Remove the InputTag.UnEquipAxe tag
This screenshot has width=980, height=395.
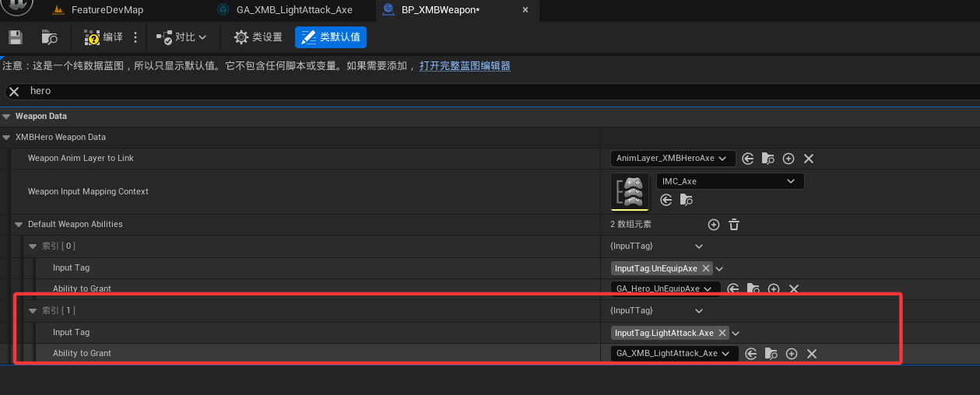pyautogui.click(x=706, y=268)
